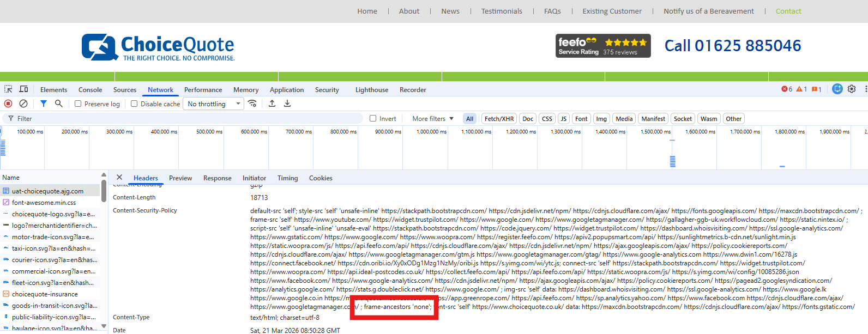Viewport: 868px width, 334px height.
Task: Click the red error count 6 indicator
Action: (787, 89)
